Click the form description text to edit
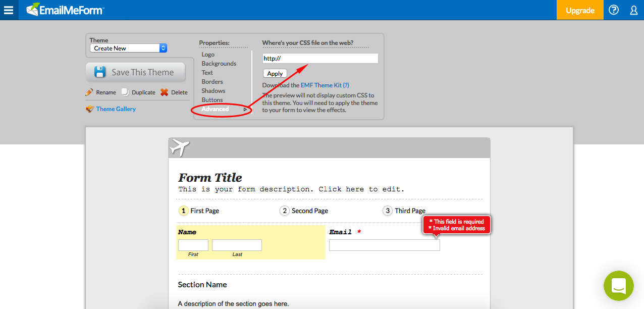644x309 pixels. point(291,189)
